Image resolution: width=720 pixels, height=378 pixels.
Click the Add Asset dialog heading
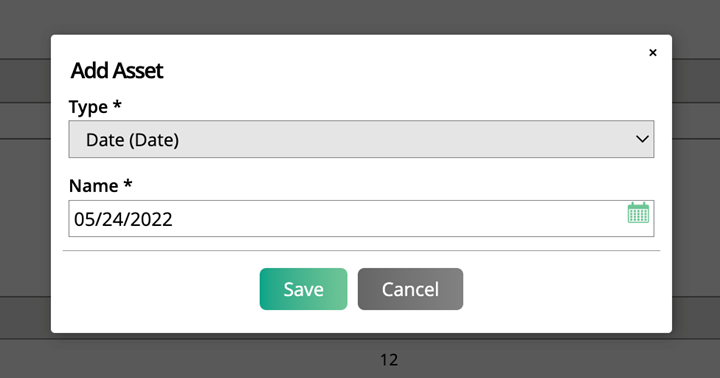click(x=117, y=70)
